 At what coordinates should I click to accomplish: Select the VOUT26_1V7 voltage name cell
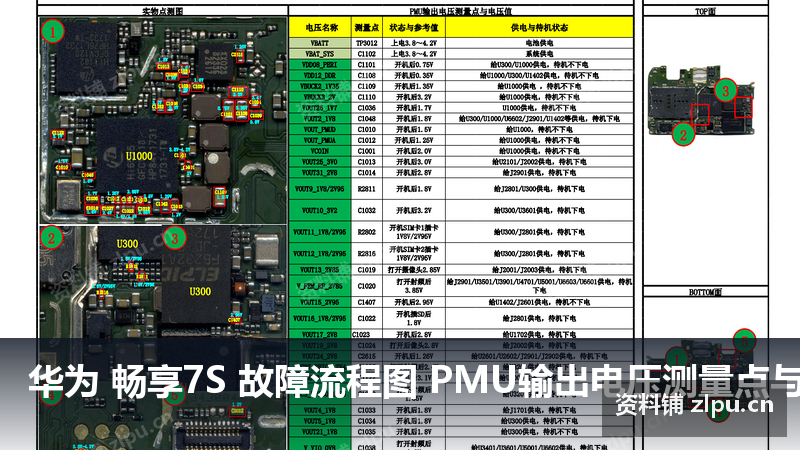[x=320, y=108]
